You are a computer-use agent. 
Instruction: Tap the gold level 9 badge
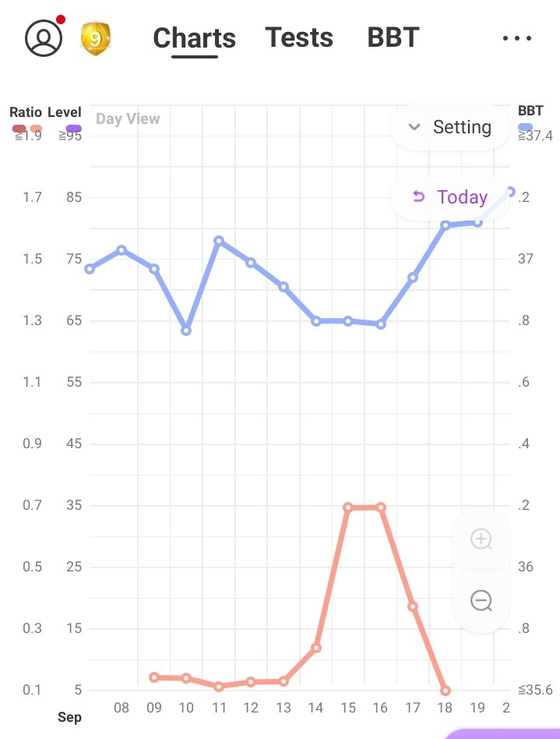[95, 37]
